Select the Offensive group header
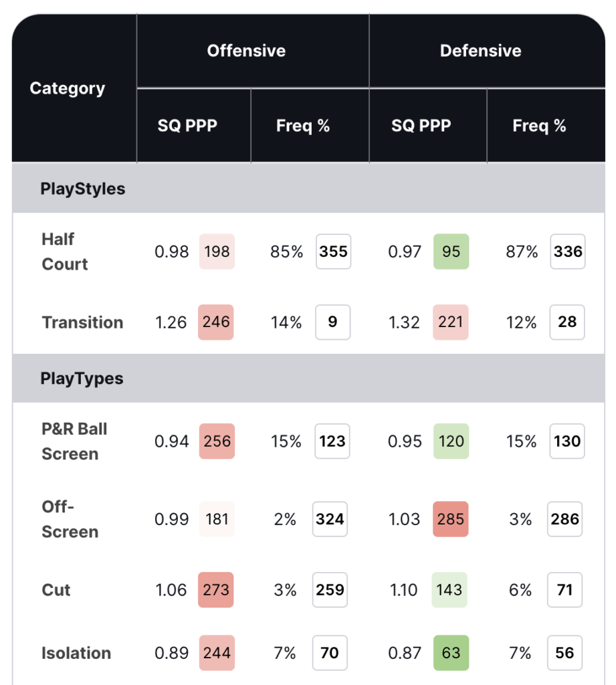616x685 pixels. click(x=246, y=51)
